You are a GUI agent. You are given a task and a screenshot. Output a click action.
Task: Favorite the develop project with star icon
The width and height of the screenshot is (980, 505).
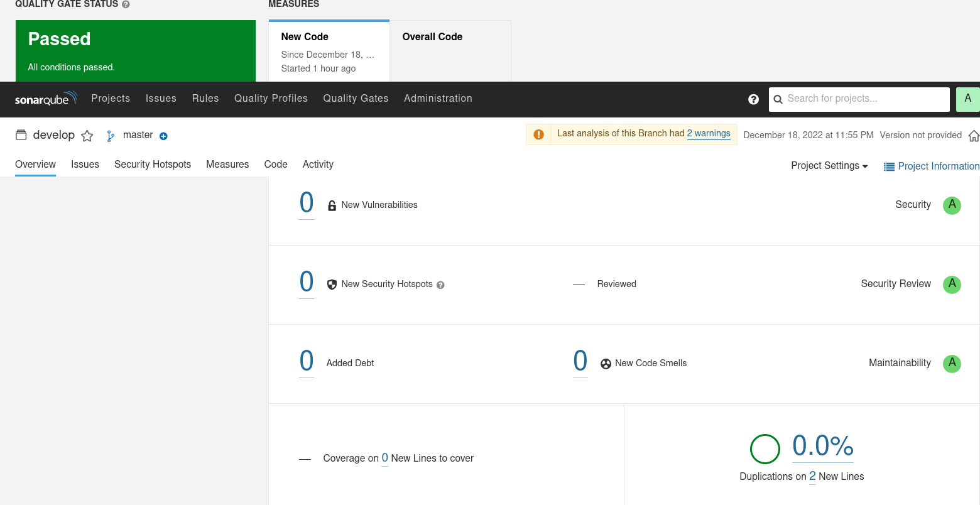[x=87, y=136]
